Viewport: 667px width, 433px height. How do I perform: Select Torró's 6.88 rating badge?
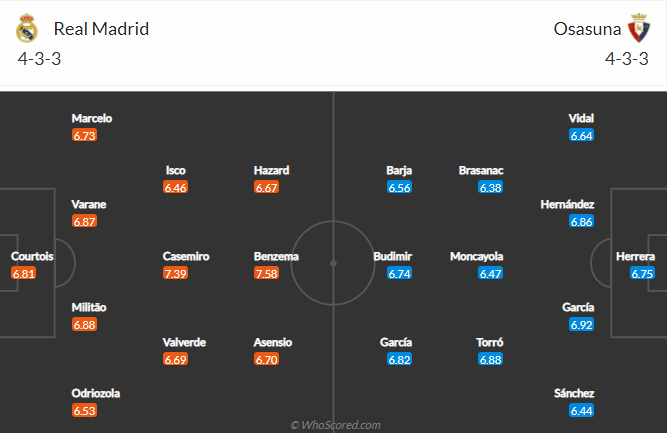[490, 359]
